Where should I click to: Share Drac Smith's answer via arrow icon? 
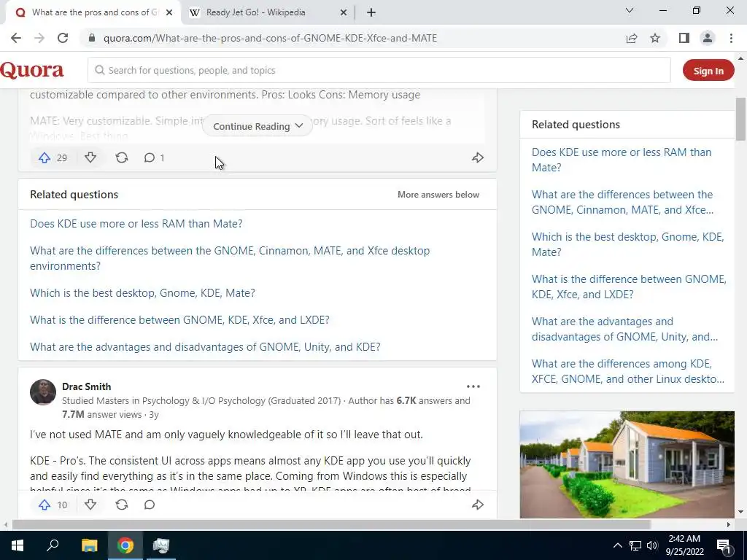tap(477, 505)
